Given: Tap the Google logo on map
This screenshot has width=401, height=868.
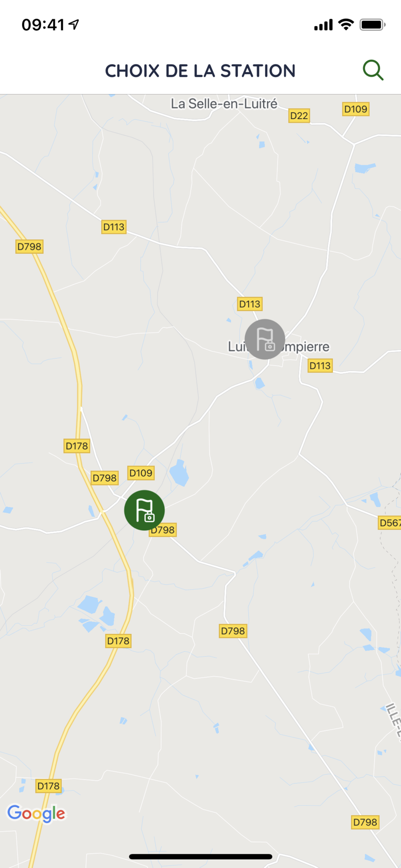Looking at the screenshot, I should tap(36, 814).
